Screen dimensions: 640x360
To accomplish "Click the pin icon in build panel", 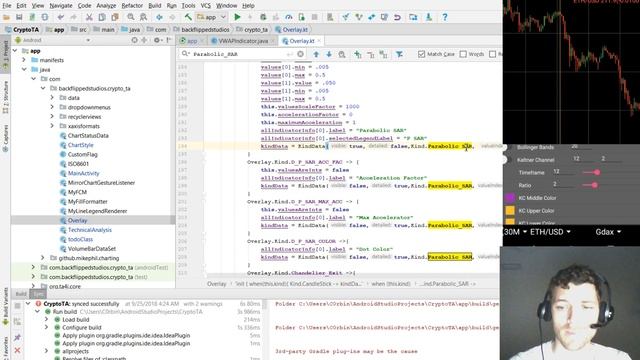I will (x=17, y=337).
